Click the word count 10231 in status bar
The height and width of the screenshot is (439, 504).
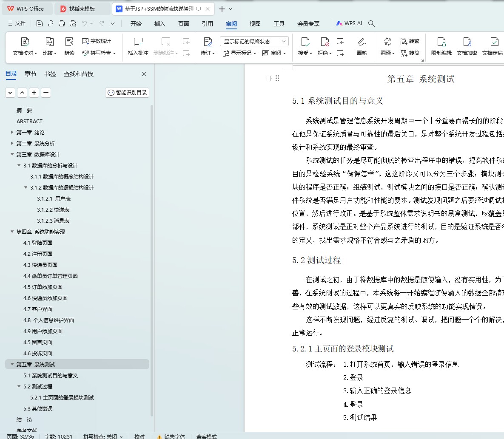click(59, 436)
